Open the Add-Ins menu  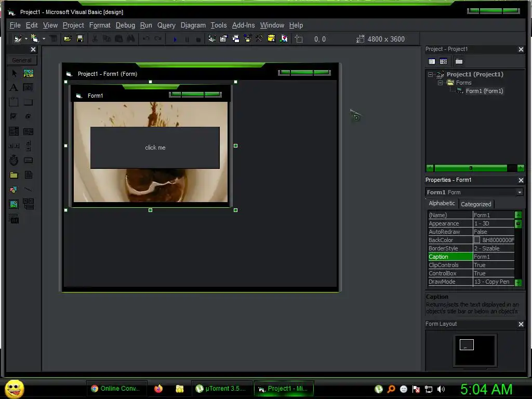pos(243,25)
